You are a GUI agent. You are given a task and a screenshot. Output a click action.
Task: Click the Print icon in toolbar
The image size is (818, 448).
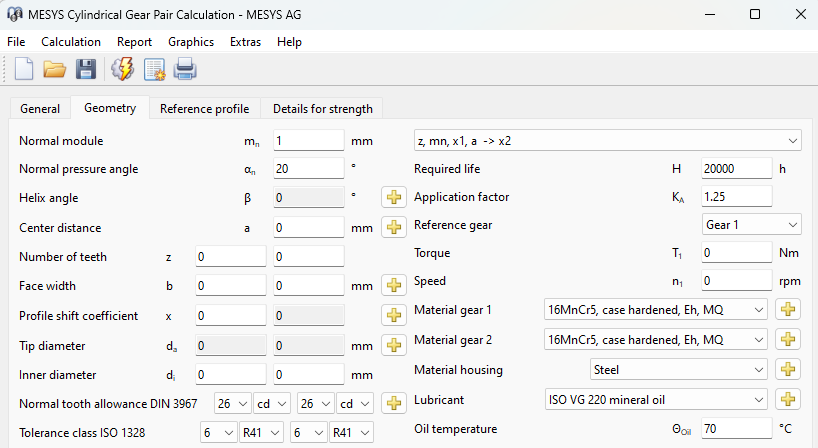click(186, 69)
